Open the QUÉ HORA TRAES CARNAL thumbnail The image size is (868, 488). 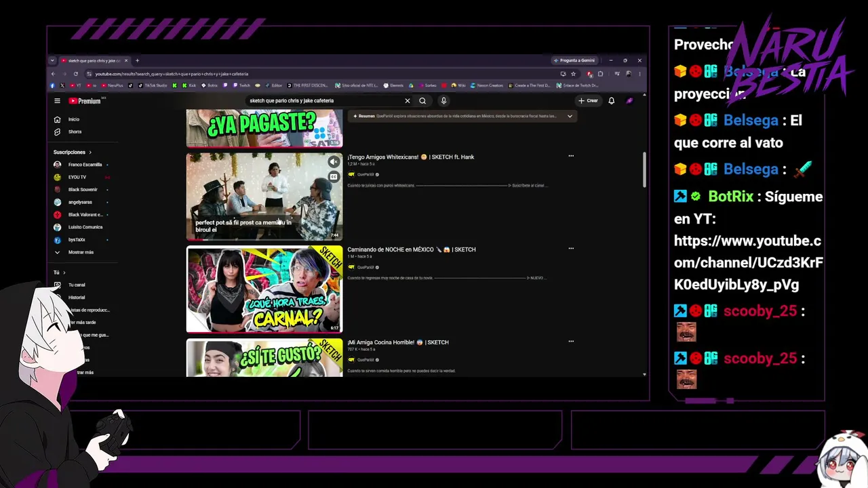(x=264, y=289)
